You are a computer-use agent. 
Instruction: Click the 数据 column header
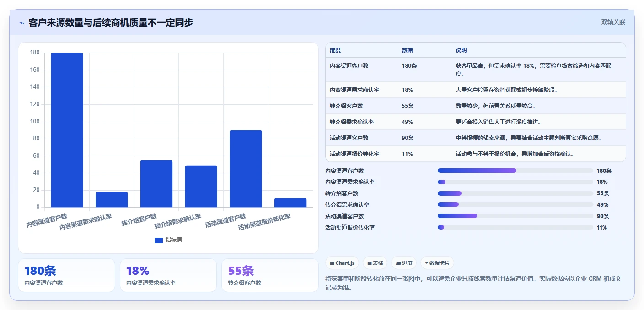(x=408, y=50)
